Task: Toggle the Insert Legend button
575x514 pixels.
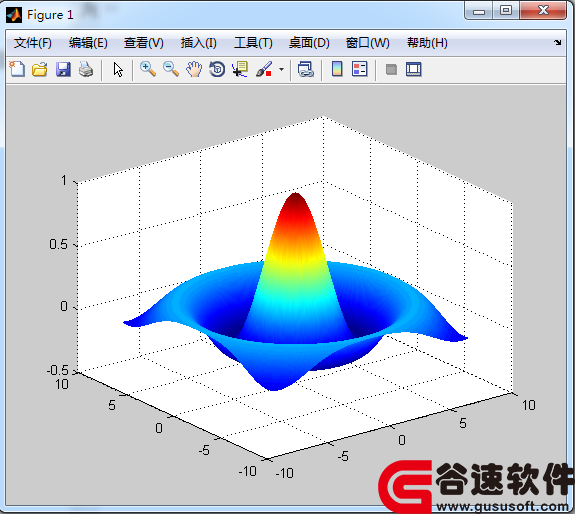Action: coord(359,69)
